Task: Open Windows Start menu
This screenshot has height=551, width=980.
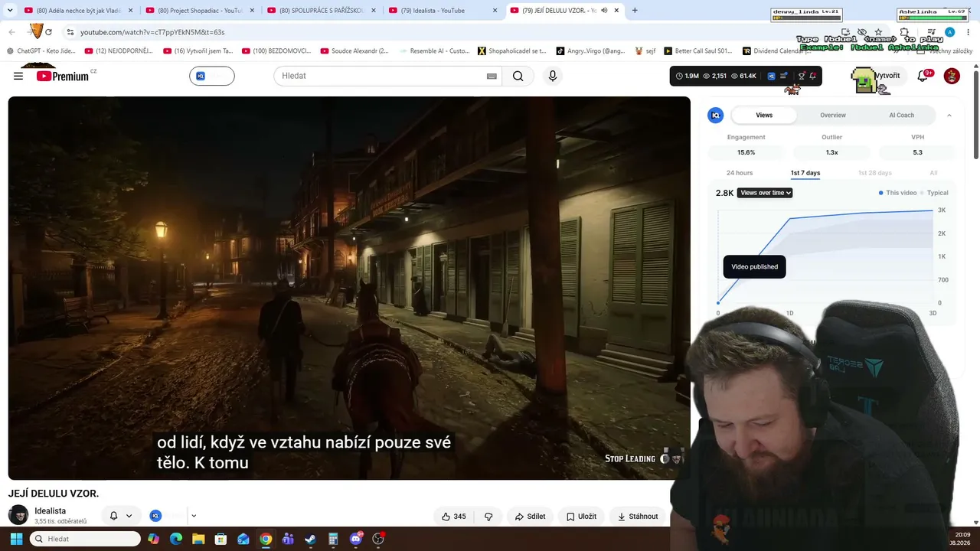Action: click(16, 539)
